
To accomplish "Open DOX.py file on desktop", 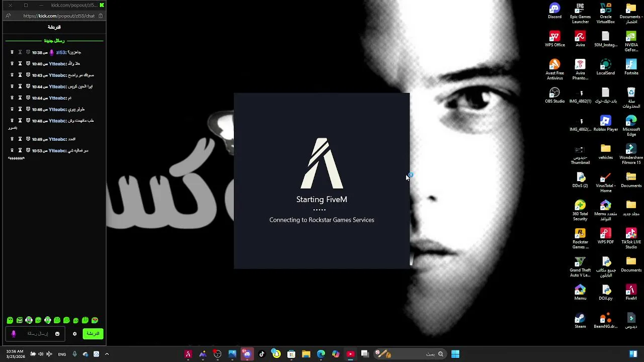I will (x=606, y=293).
